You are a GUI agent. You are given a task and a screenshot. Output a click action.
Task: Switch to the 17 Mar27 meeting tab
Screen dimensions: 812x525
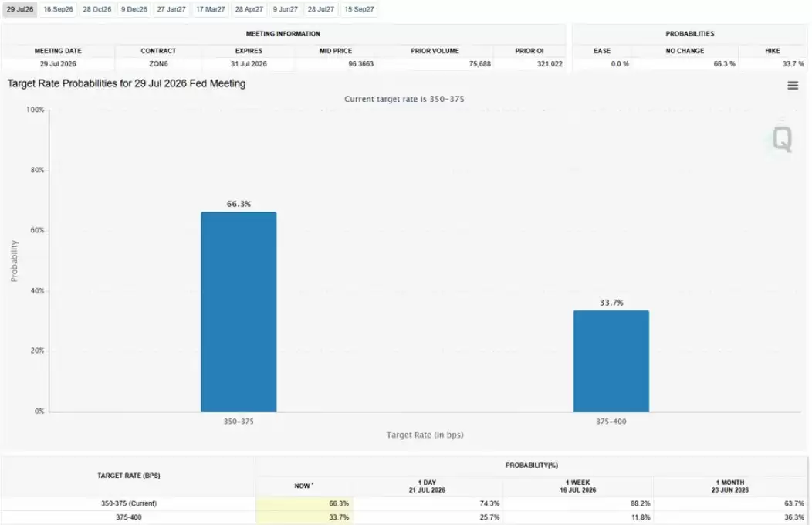(x=210, y=9)
